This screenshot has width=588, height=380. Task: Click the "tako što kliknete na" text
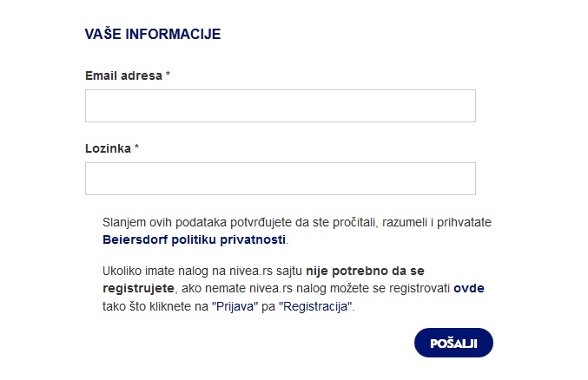(155, 306)
